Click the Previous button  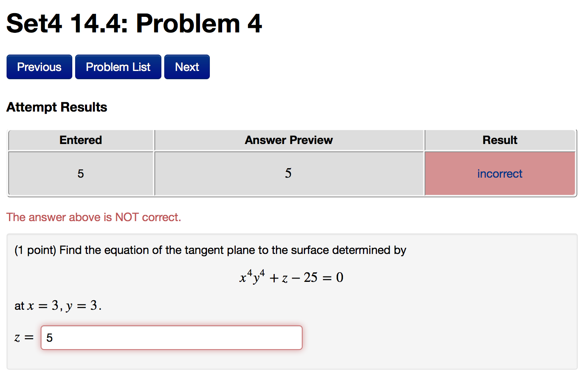(x=39, y=66)
